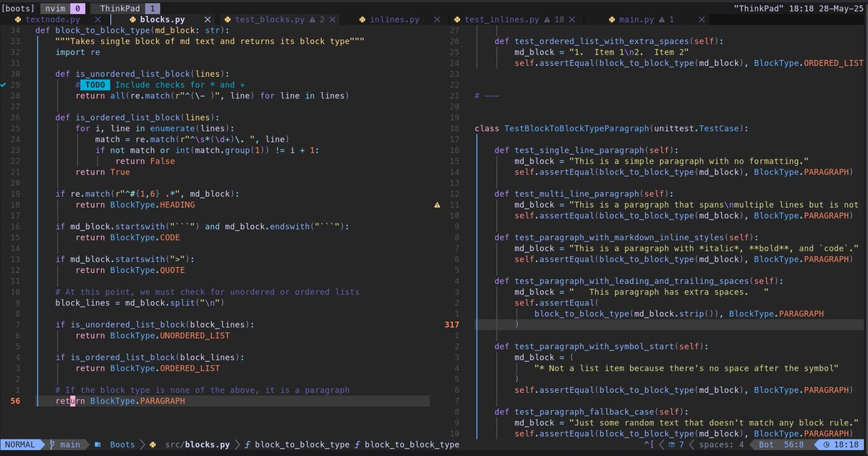The width and height of the screenshot is (868, 456).
Task: Click the clock icon in statusline
Action: (825, 444)
